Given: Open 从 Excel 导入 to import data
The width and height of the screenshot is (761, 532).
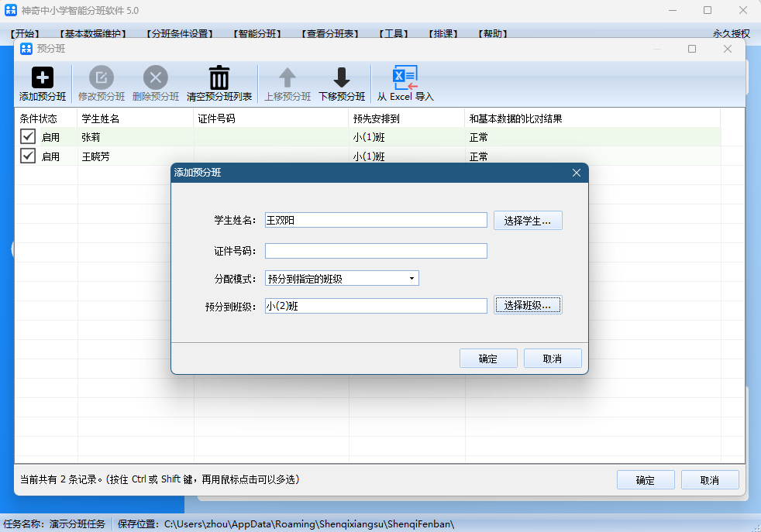Looking at the screenshot, I should pyautogui.click(x=405, y=77).
